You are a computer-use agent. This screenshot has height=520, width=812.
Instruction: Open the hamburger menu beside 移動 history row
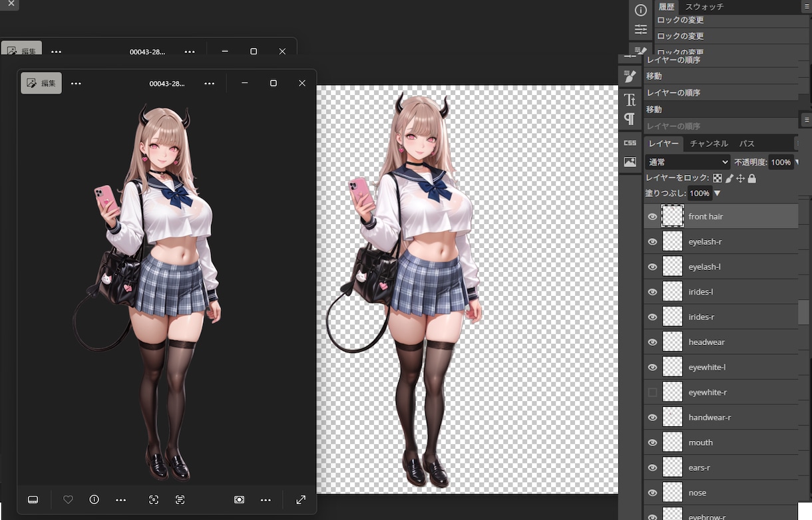807,120
